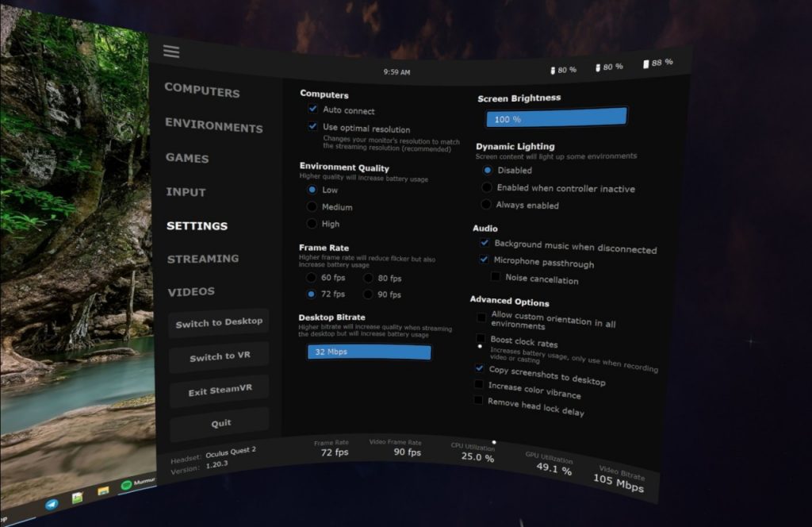Screen dimensions: 812x527
Task: Open the STREAMING section
Action: tap(203, 259)
